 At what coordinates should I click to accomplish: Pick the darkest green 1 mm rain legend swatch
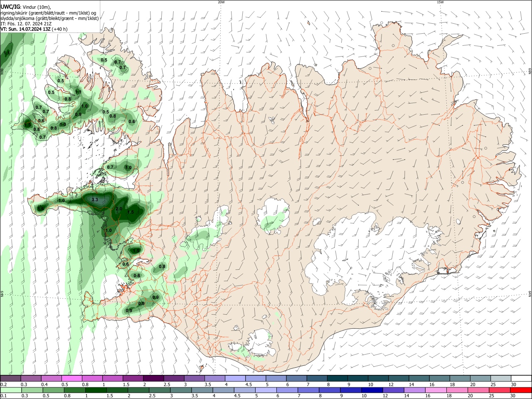(96, 390)
